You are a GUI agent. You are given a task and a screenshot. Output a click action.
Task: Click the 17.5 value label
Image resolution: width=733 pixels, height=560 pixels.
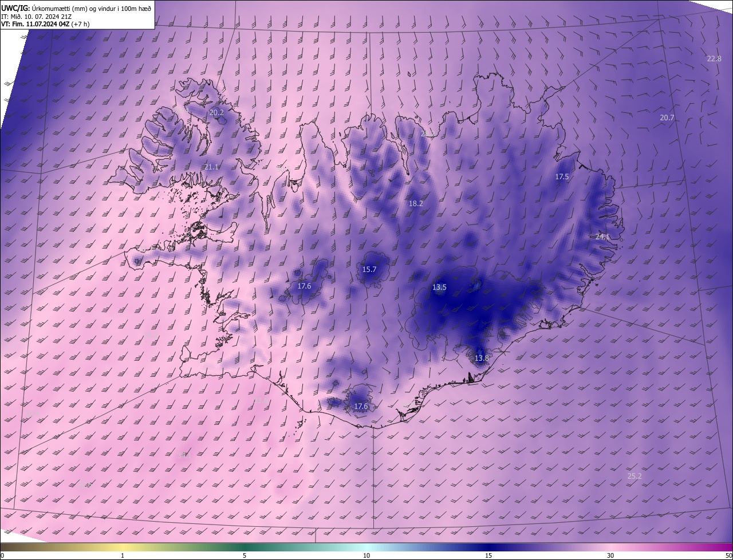(562, 176)
